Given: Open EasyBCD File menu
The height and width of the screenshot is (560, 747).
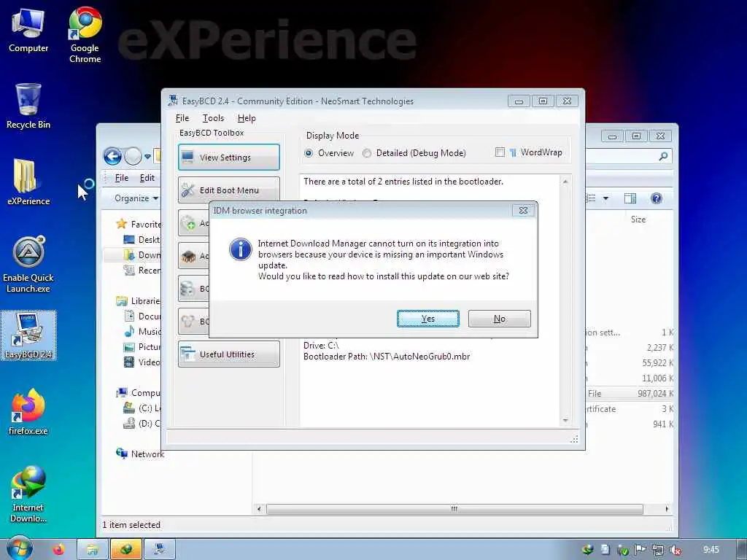Looking at the screenshot, I should [182, 117].
